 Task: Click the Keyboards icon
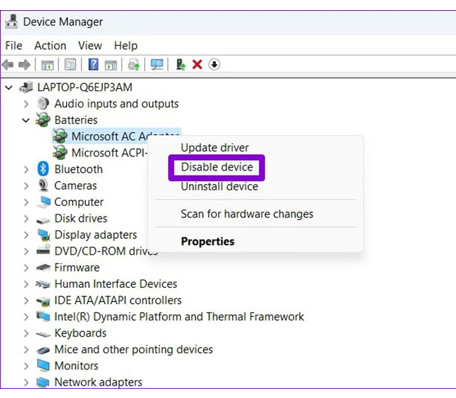pos(43,334)
